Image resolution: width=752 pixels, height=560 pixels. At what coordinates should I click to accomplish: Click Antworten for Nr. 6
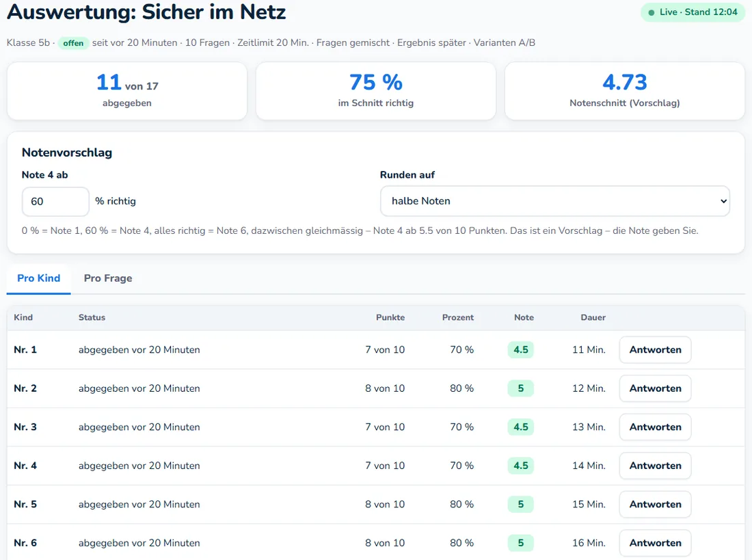point(655,543)
